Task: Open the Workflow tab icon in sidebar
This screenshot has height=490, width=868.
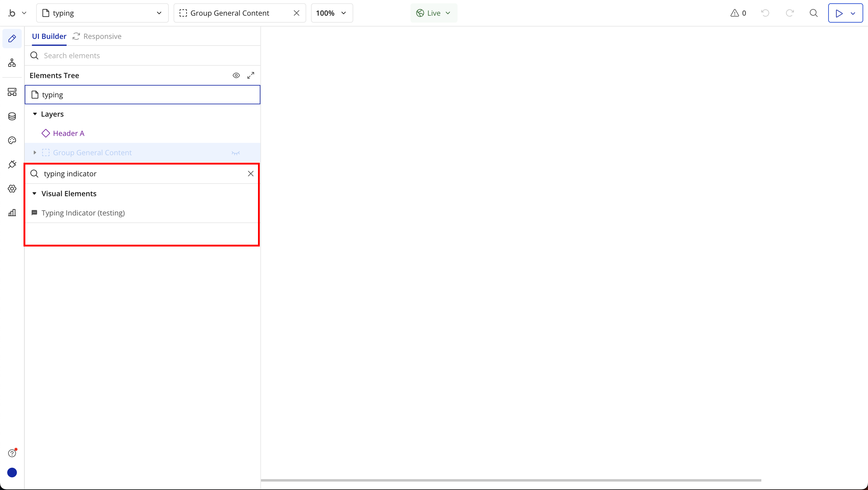Action: point(12,63)
